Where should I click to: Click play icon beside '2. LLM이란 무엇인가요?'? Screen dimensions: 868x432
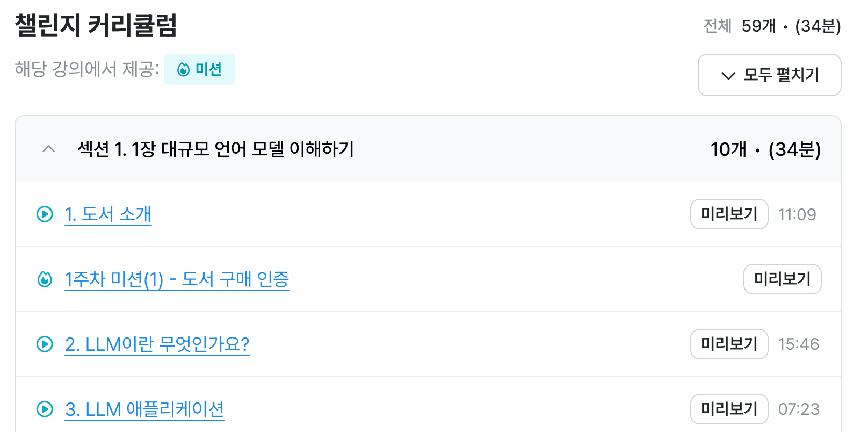point(45,344)
